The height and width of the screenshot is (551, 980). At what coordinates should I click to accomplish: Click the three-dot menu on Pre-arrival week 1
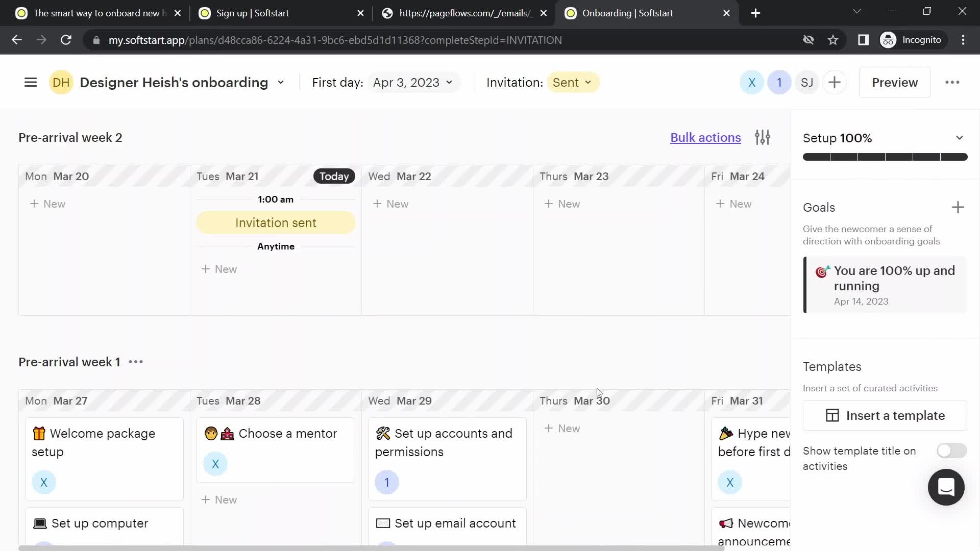[135, 361]
